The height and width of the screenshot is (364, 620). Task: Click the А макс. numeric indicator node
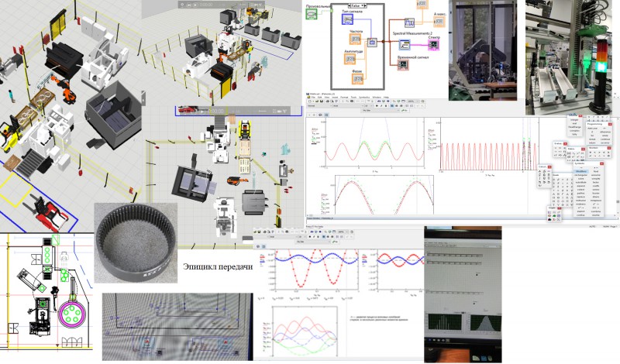click(x=439, y=22)
